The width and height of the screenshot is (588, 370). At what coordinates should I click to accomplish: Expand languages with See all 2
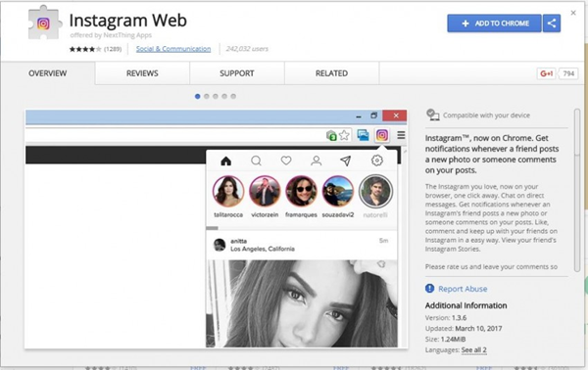pyautogui.click(x=473, y=349)
